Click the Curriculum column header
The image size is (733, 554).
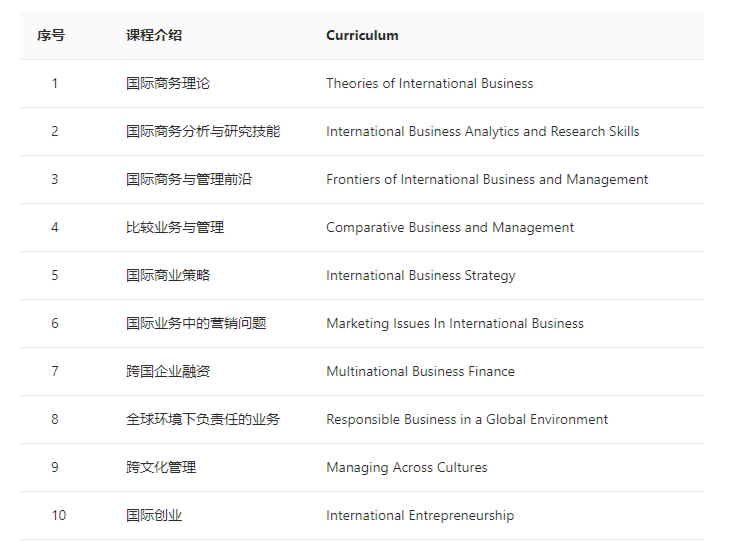362,36
